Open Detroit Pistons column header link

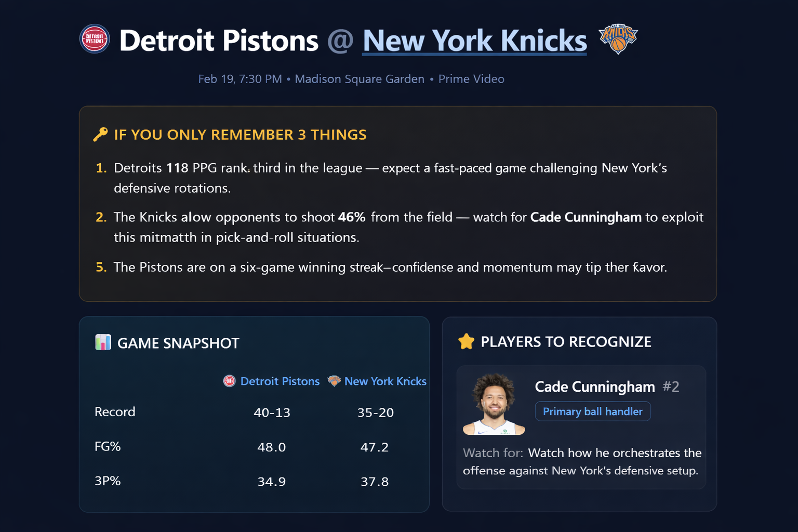coord(280,381)
